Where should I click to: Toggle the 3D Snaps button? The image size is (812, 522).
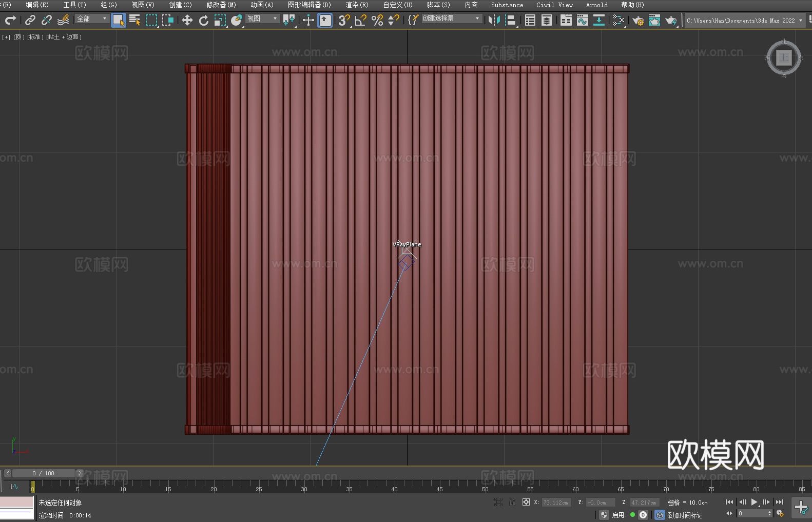tap(344, 20)
